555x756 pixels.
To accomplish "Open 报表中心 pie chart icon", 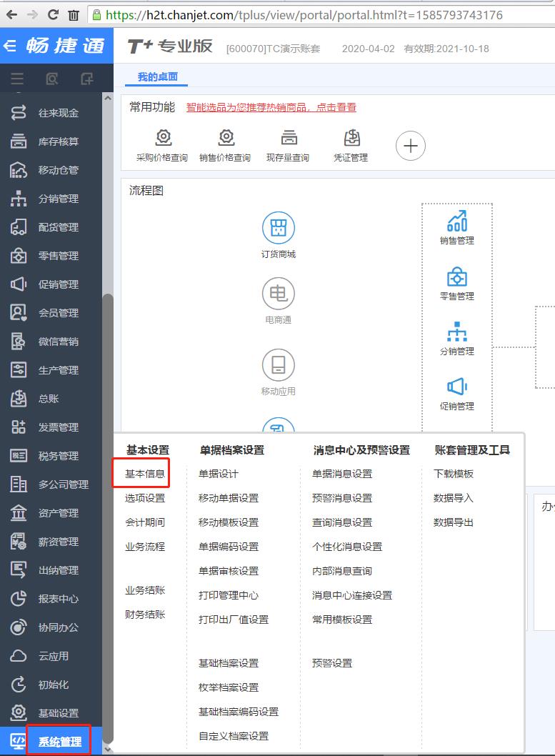I will click(19, 599).
